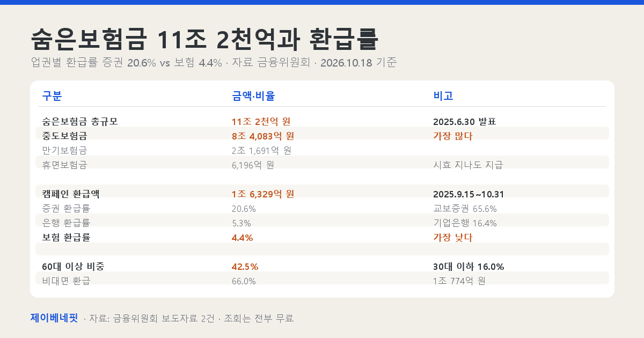Click the note 1조 774억 원
The image size is (644, 338).
coord(459,281)
